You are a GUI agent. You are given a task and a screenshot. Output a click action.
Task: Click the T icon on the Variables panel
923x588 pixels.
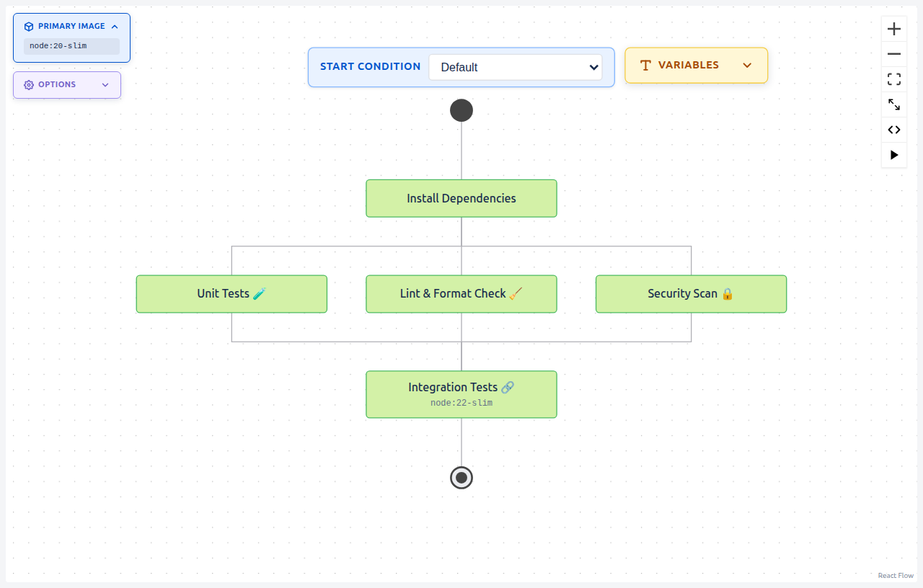(644, 65)
